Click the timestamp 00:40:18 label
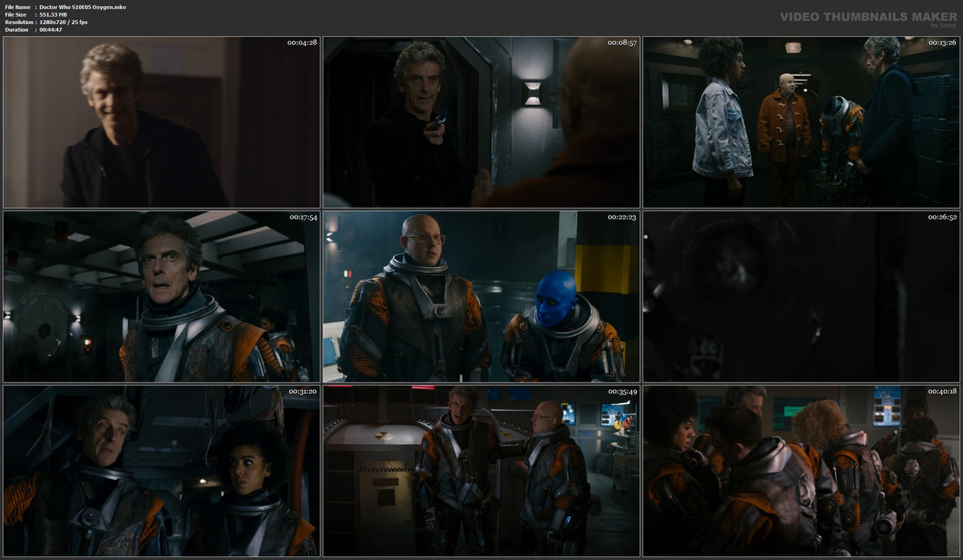 pyautogui.click(x=942, y=392)
